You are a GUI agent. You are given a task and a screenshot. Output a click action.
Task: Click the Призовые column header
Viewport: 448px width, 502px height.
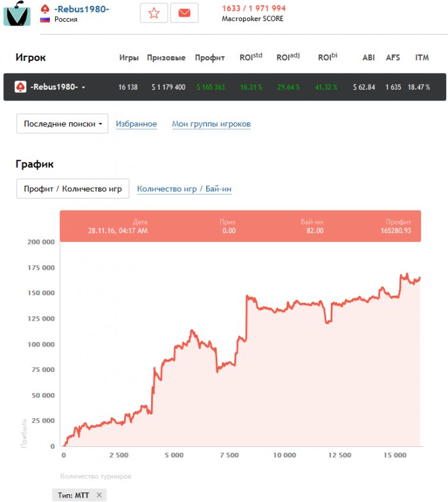tap(166, 58)
